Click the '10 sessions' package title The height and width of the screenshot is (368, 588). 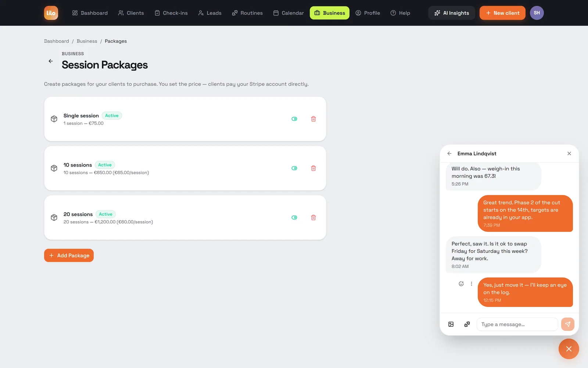tap(78, 165)
